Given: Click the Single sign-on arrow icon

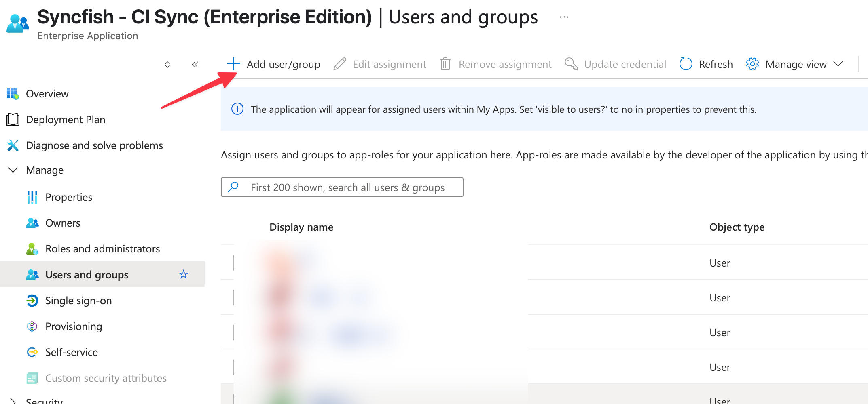Looking at the screenshot, I should [x=32, y=301].
